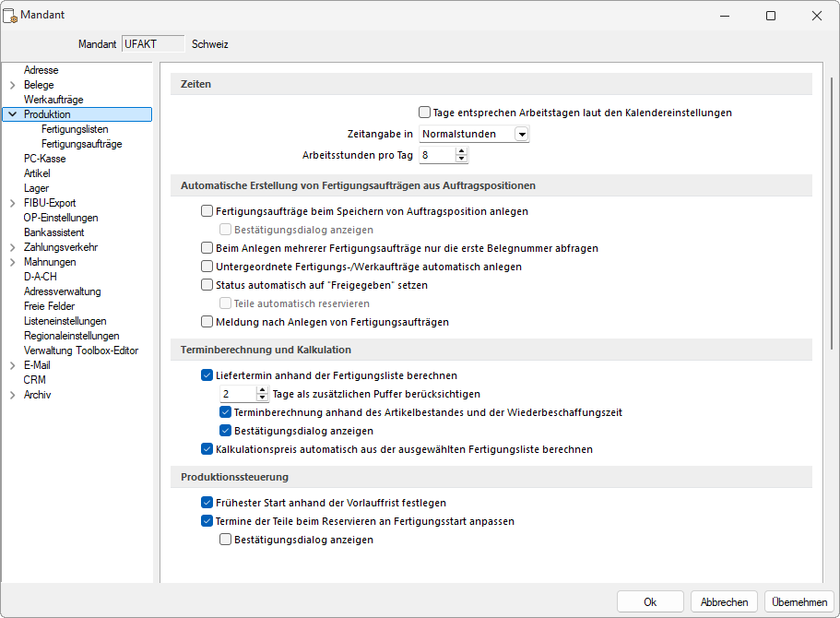This screenshot has width=840, height=618.
Task: Click the Ok button
Action: pyautogui.click(x=650, y=601)
